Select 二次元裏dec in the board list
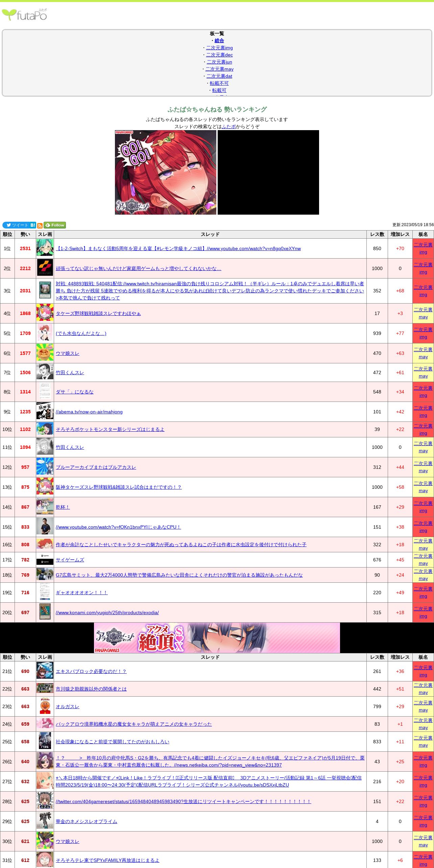This screenshot has height=868, width=434. pos(219,55)
